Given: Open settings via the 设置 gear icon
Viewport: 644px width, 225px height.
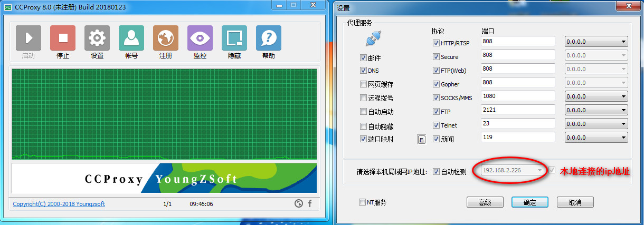Looking at the screenshot, I should pos(97,38).
